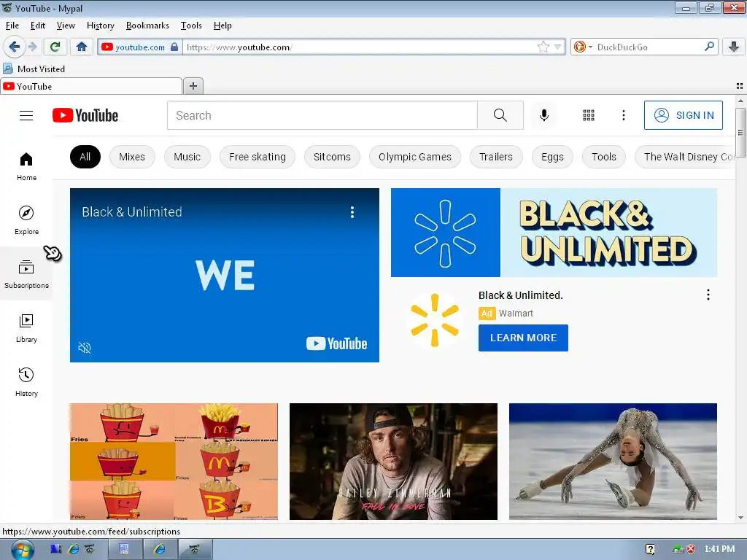The image size is (747, 560).
Task: Open the URL history dropdown arrow
Action: (558, 47)
